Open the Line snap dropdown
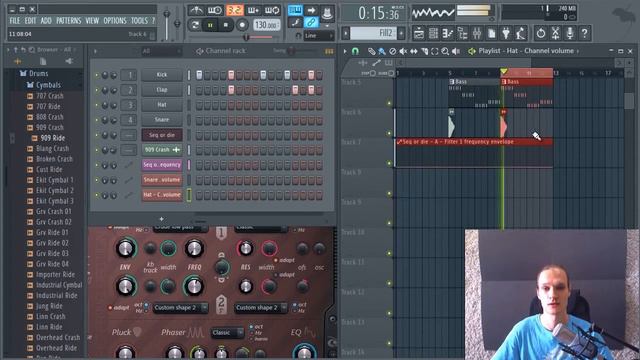Image resolution: width=640 pixels, height=360 pixels. [x=319, y=36]
